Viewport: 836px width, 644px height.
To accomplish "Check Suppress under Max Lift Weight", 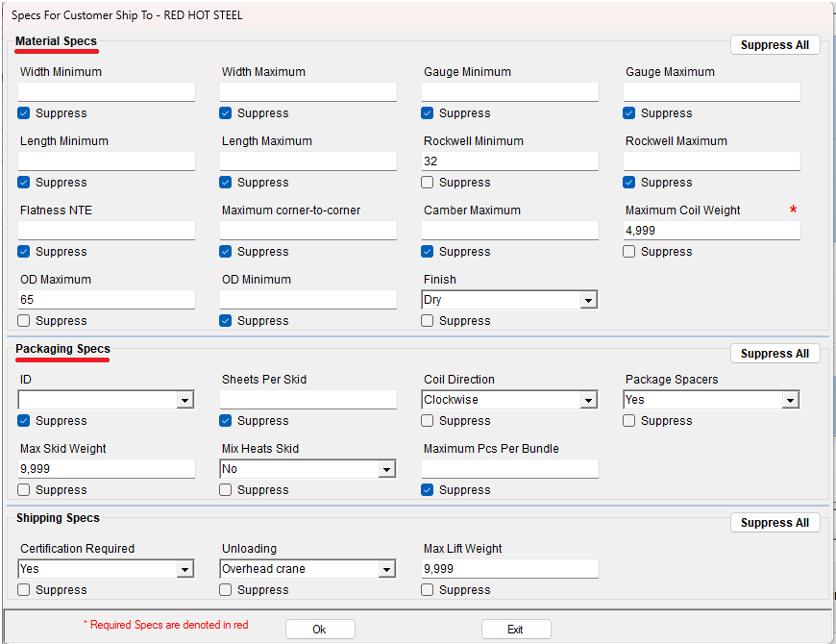I will point(427,589).
